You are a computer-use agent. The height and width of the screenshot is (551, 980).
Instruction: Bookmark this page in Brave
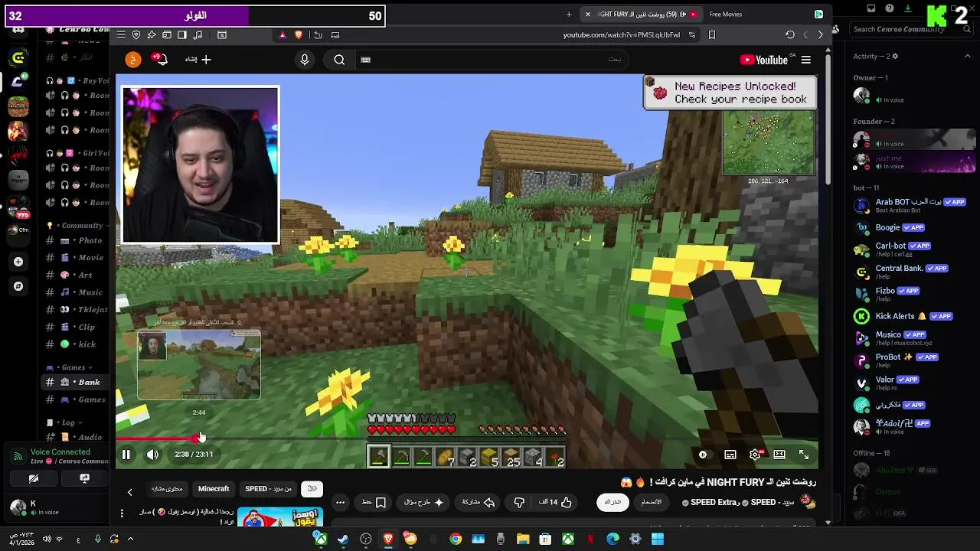click(712, 34)
